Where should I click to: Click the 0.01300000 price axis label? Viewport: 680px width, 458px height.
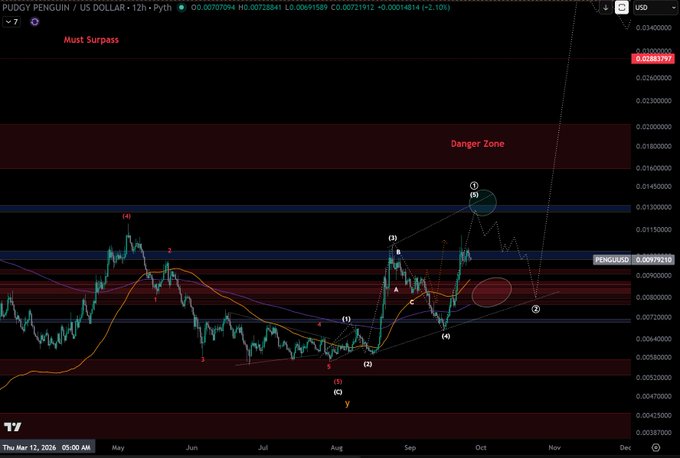coord(654,207)
